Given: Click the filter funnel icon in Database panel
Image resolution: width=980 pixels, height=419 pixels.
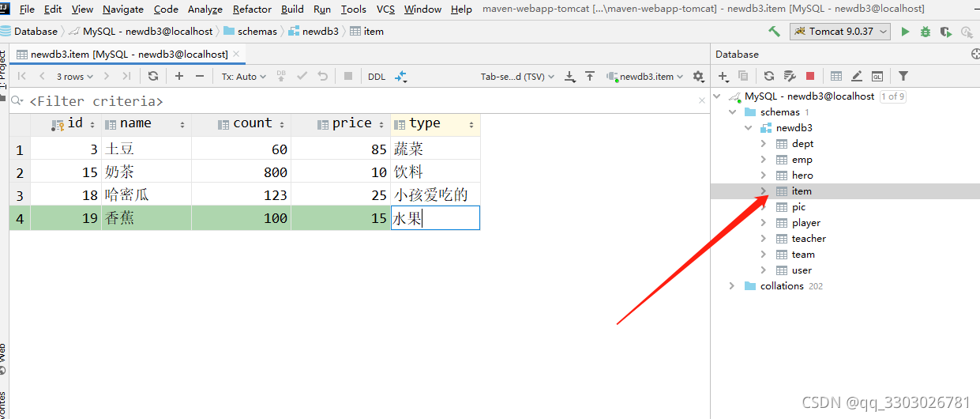Looking at the screenshot, I should [x=903, y=76].
